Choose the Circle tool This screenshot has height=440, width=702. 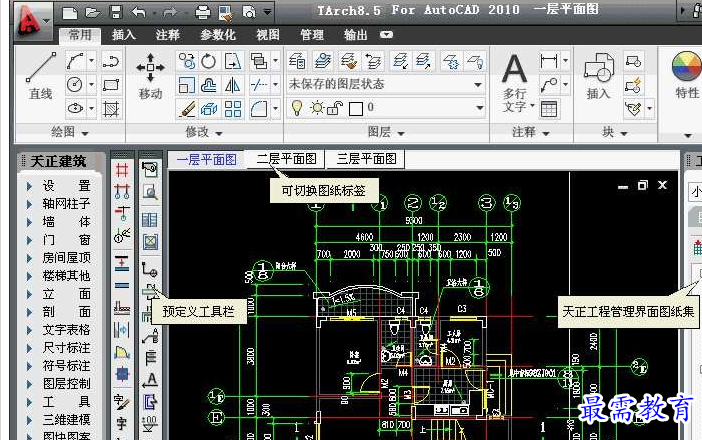(x=75, y=85)
